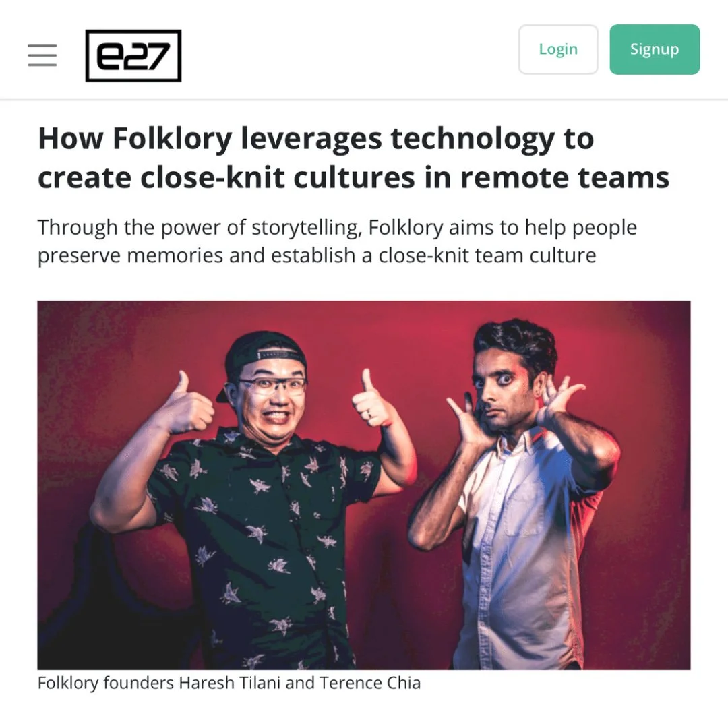
Task: Click the Login button
Action: point(558,49)
